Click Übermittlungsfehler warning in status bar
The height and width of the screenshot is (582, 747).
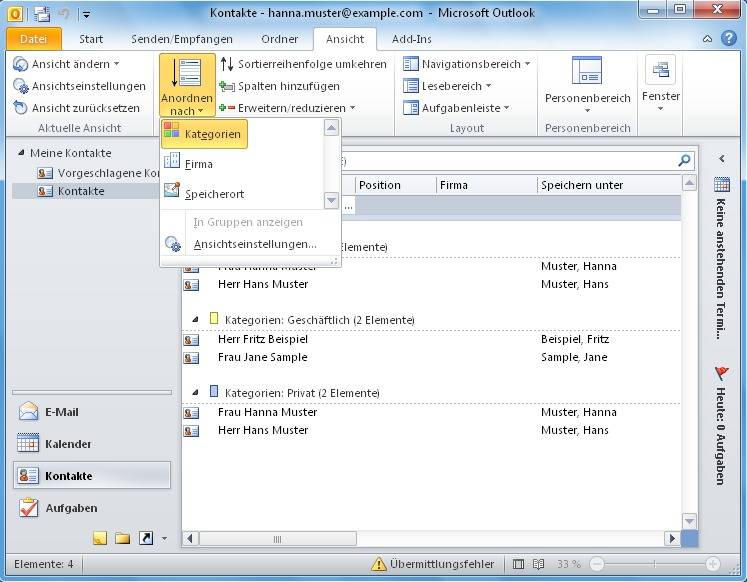pos(433,564)
